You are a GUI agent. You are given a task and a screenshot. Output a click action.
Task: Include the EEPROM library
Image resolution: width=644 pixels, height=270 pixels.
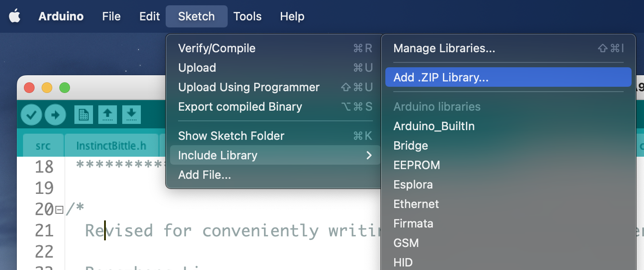point(416,165)
